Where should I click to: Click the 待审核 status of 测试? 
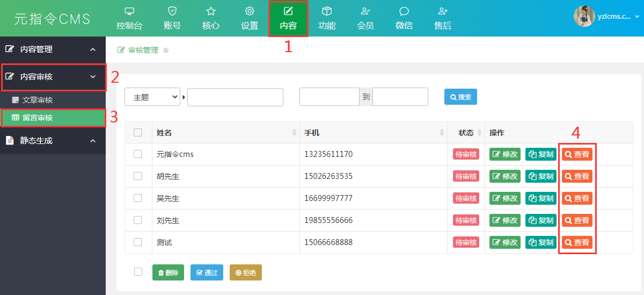coord(466,242)
